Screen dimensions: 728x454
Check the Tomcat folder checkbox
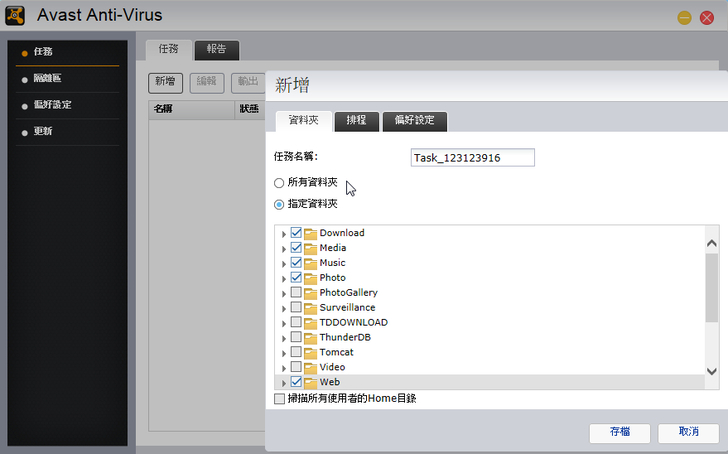coord(296,351)
